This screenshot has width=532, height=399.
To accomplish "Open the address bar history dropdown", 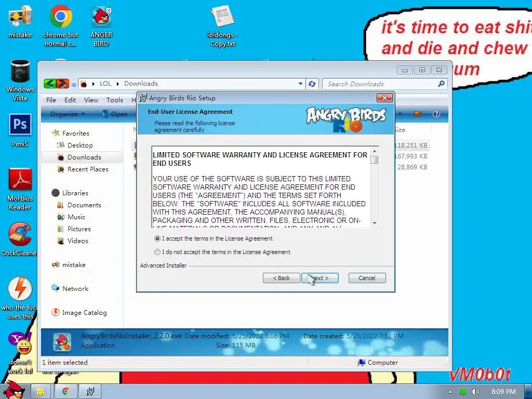I will (300, 84).
